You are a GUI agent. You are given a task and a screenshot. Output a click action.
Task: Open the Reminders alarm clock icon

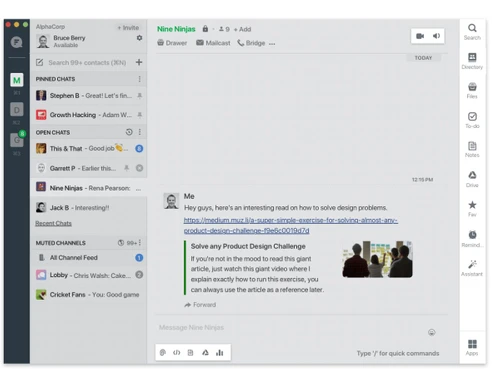pyautogui.click(x=472, y=235)
